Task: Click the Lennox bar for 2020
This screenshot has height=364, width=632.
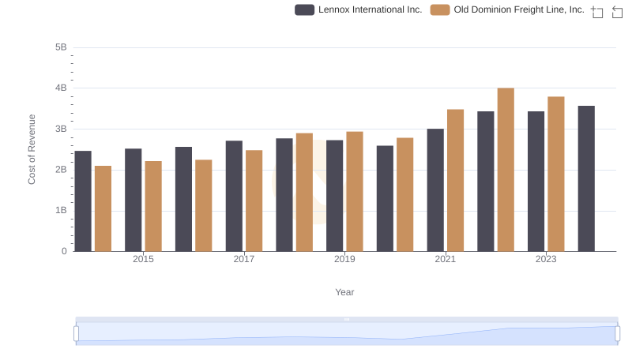Action: [385, 198]
